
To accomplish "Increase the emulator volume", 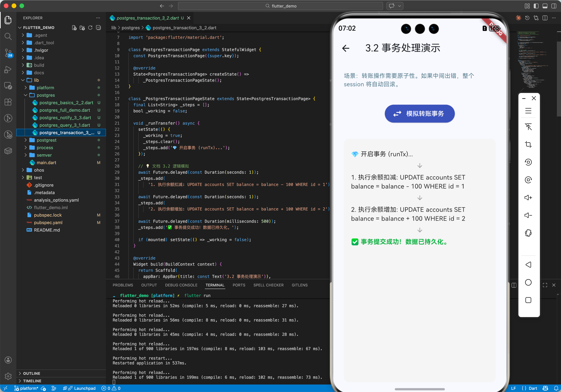I will pyautogui.click(x=528, y=198).
